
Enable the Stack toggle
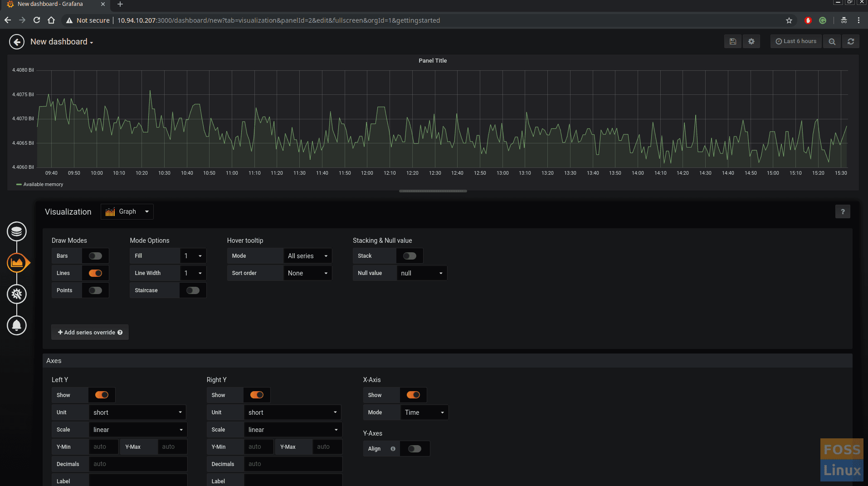point(410,256)
